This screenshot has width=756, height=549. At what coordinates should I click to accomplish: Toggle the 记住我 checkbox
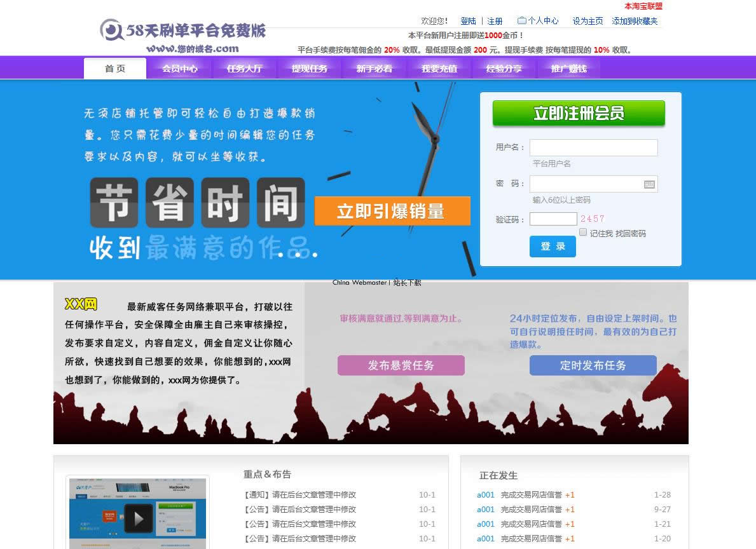[x=583, y=233]
